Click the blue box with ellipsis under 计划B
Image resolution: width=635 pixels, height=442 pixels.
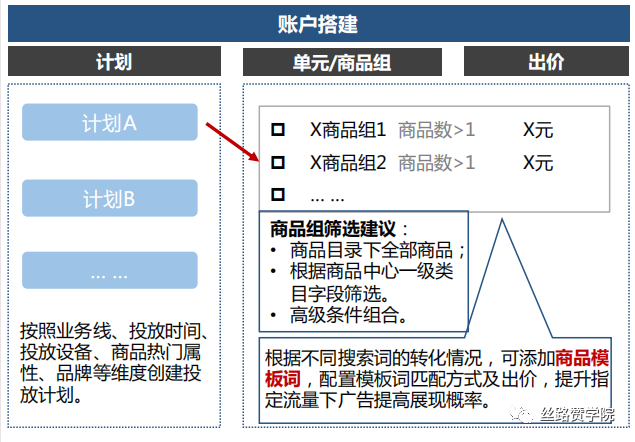pyautogui.click(x=110, y=270)
